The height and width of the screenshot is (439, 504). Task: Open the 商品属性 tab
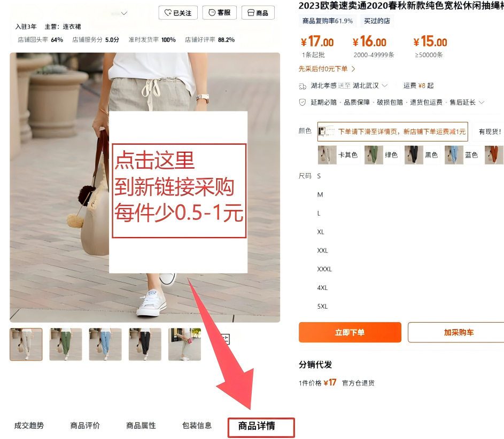(141, 426)
